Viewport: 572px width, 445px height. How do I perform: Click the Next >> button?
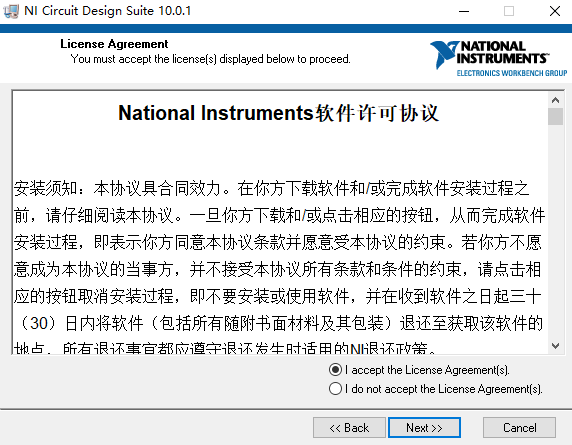[x=424, y=427]
